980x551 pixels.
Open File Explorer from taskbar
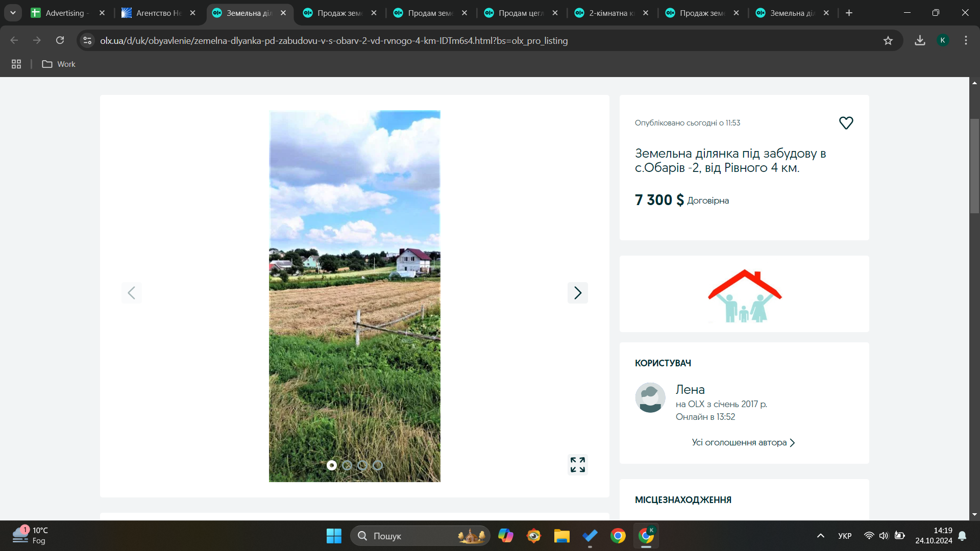pos(561,536)
